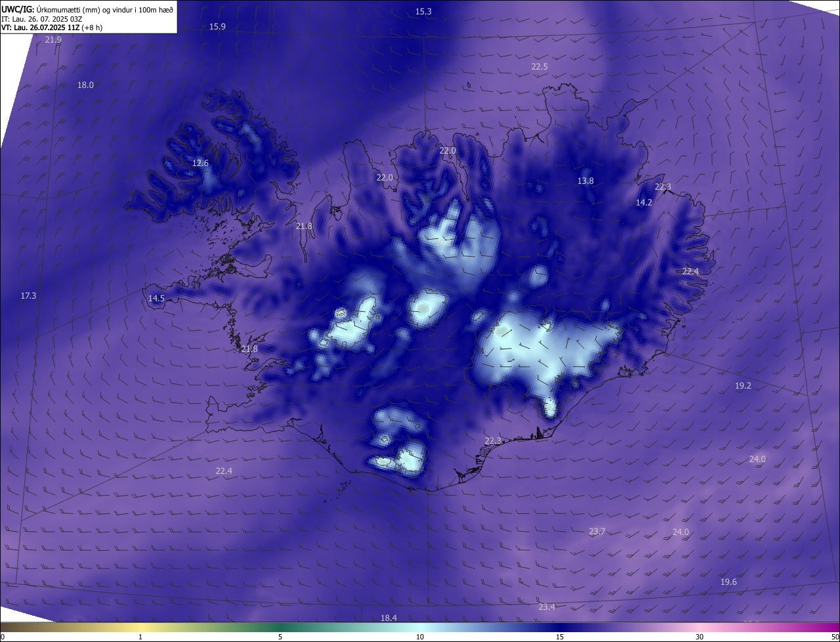
Task: Click the 18.4 value label
Action: (388, 618)
